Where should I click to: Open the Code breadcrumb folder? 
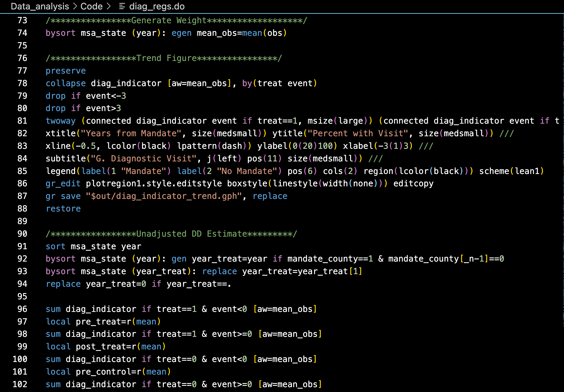tap(91, 6)
